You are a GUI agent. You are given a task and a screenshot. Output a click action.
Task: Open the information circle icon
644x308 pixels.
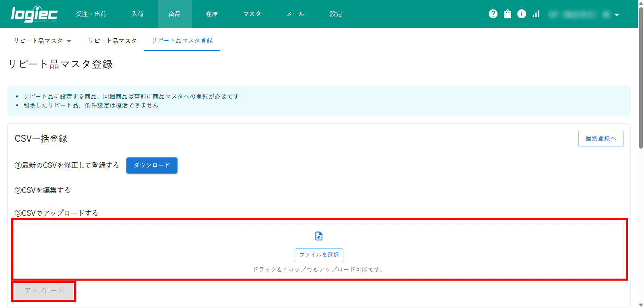pyautogui.click(x=522, y=14)
